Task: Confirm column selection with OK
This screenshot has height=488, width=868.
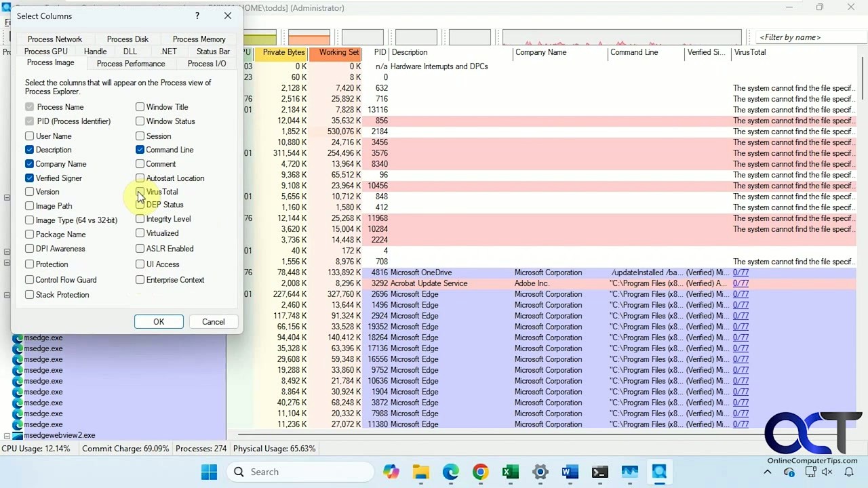Action: pos(158,321)
